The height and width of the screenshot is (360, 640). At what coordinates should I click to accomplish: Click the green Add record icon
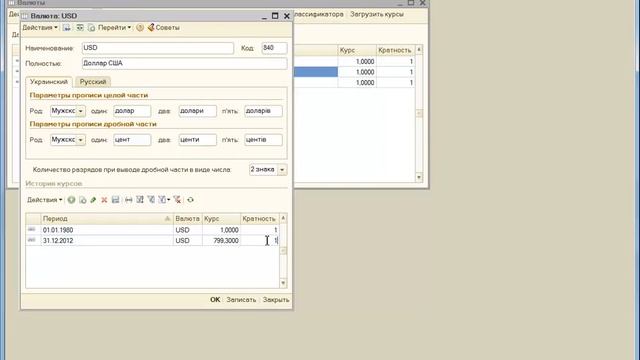(71, 200)
